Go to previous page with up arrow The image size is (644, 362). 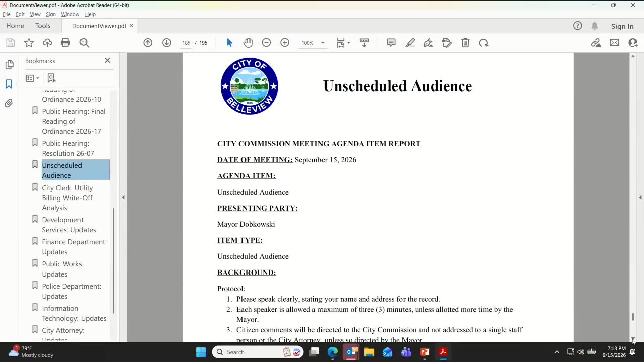[148, 43]
